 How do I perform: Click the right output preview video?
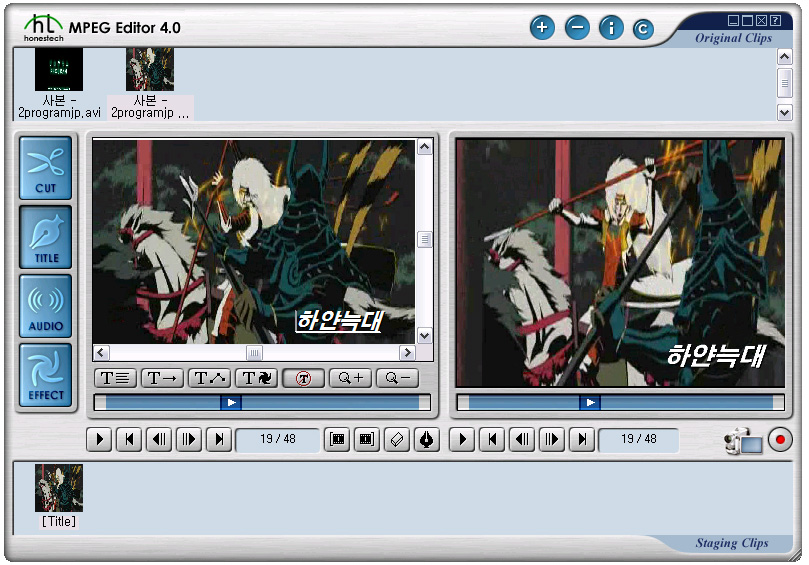[x=620, y=263]
